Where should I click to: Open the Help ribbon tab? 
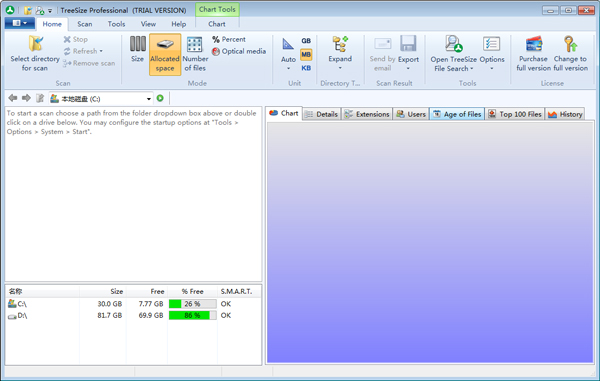(x=178, y=24)
